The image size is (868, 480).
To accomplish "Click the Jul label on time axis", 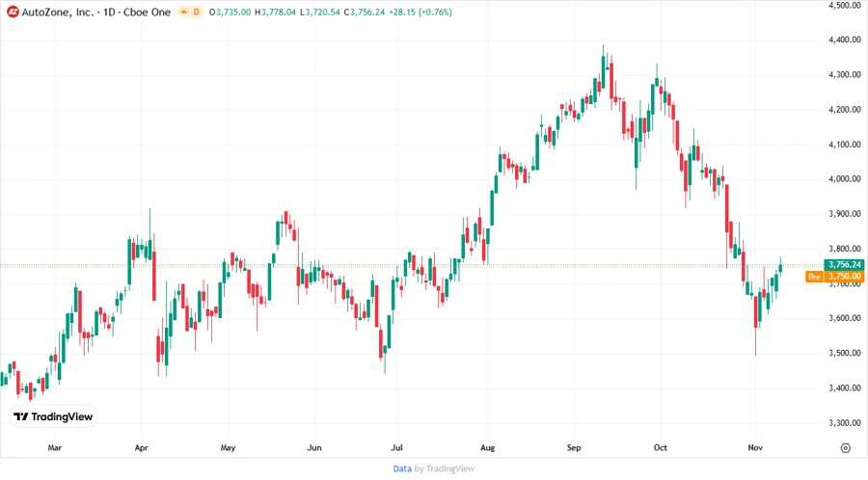I will click(396, 447).
